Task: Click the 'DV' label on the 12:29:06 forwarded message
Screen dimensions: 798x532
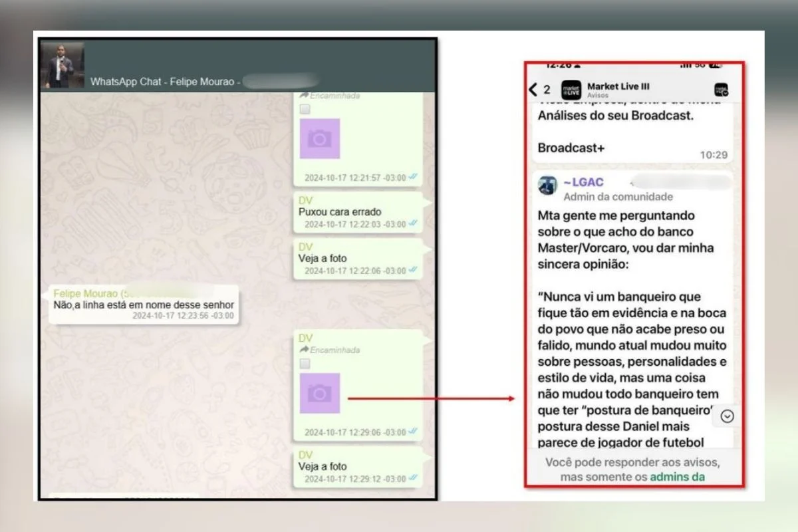Action: 305,338
